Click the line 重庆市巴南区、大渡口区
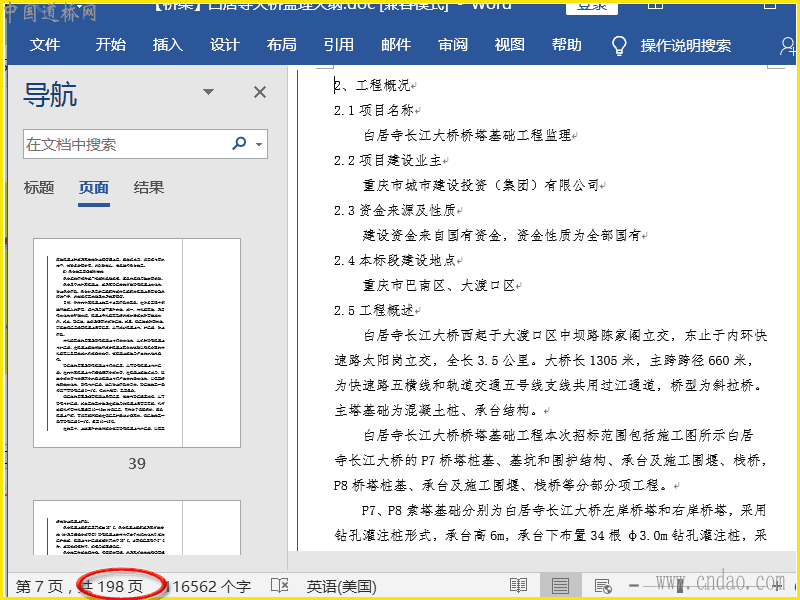This screenshot has height=600, width=800. (x=439, y=285)
